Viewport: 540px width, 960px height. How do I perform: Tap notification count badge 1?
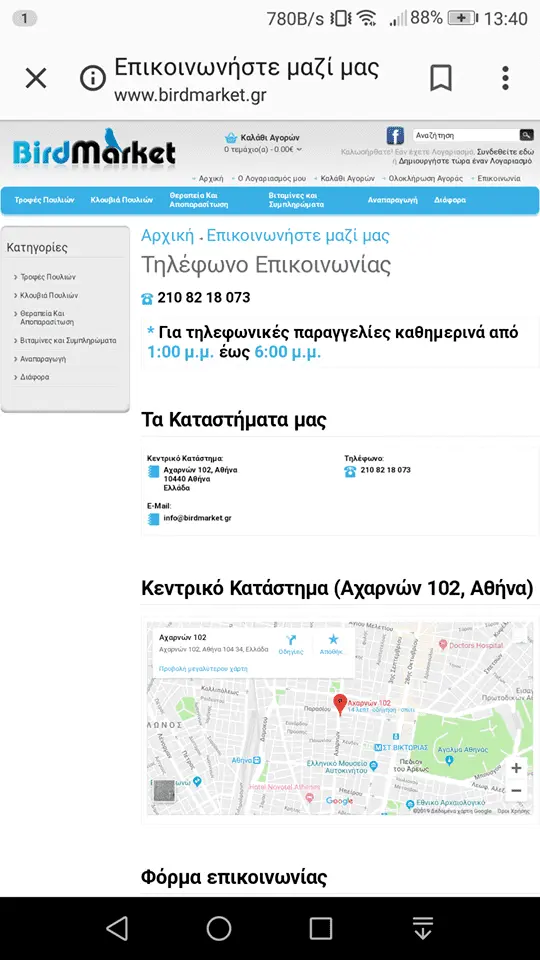[24, 18]
